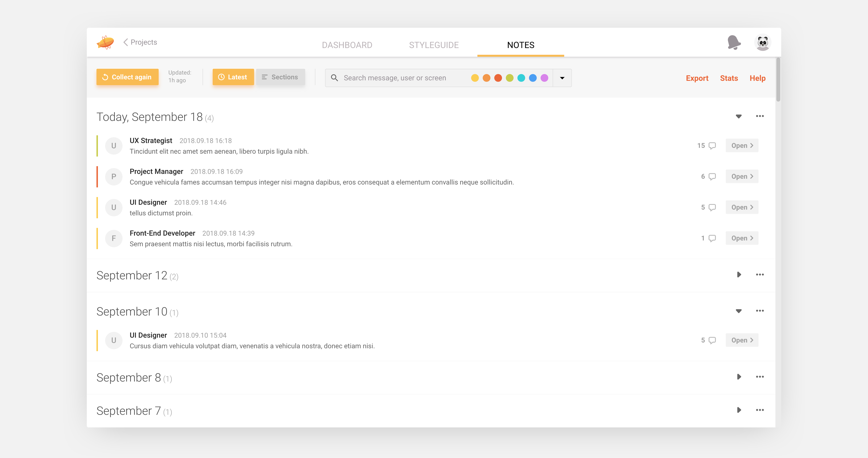868x458 pixels.
Task: View 6 comments on Project Manager note
Action: [x=708, y=176]
